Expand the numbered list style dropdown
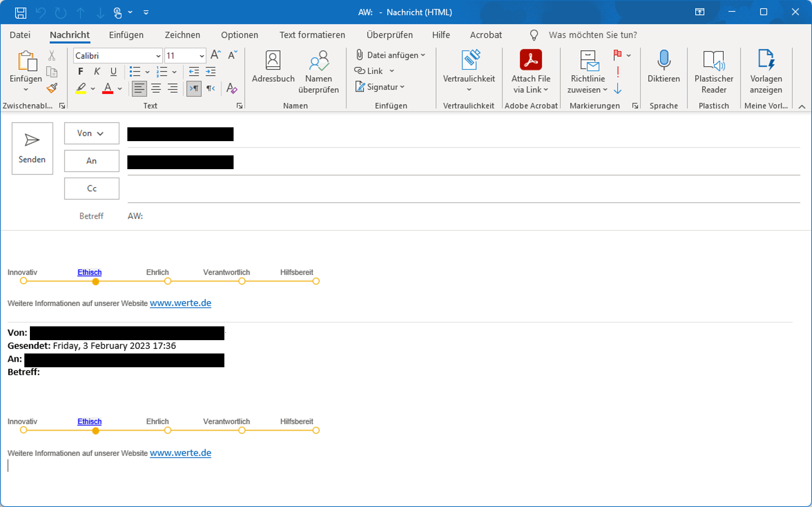812x507 pixels. point(174,72)
